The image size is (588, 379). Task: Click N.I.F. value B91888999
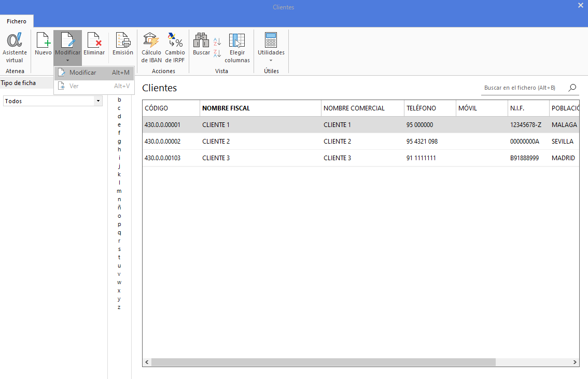524,158
